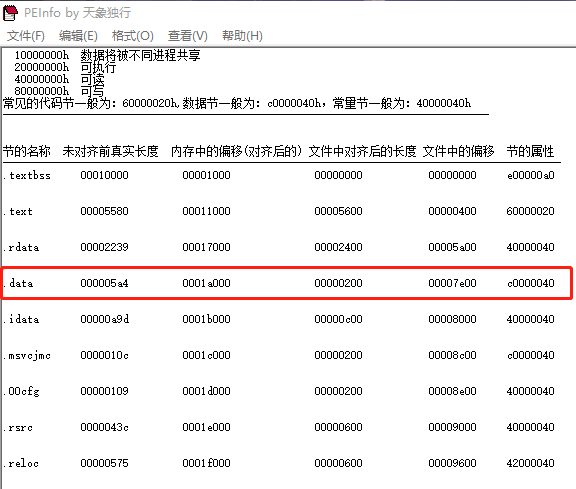Click real length 00000109 of .00cfg

coord(104,391)
